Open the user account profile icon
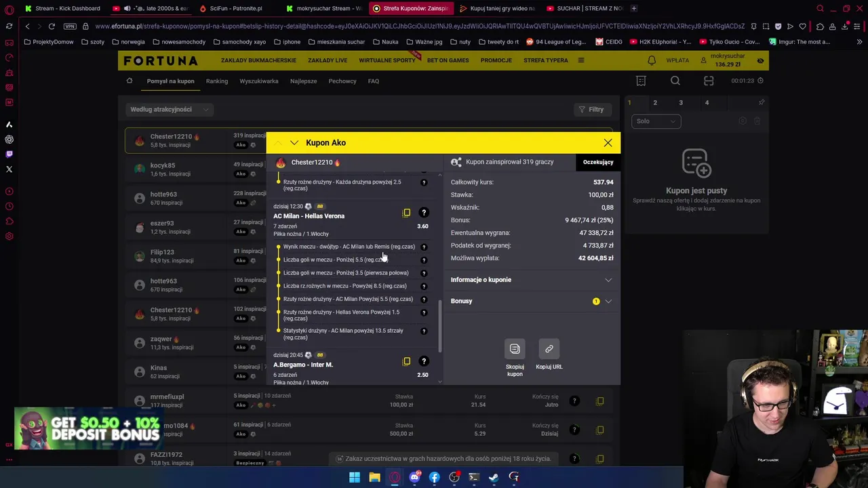Image resolution: width=868 pixels, height=488 pixels. coord(704,60)
